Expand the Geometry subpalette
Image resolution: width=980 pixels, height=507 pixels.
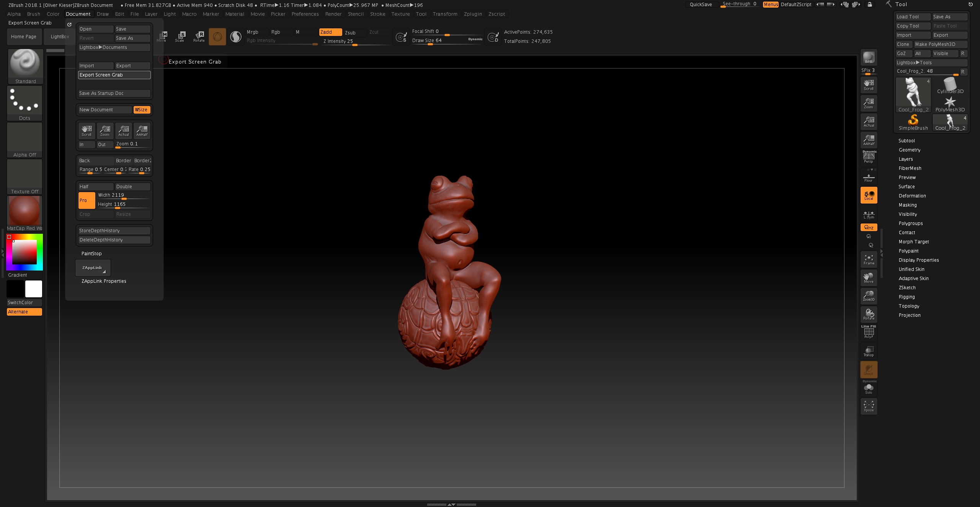click(910, 150)
